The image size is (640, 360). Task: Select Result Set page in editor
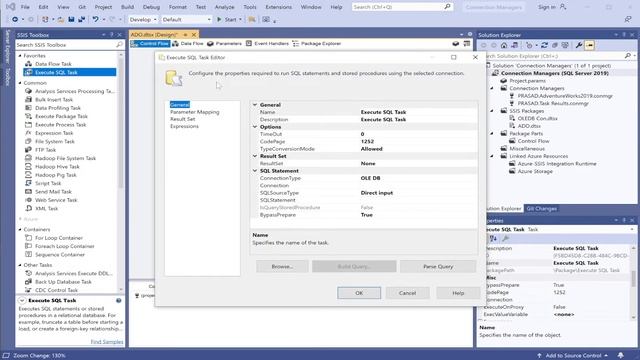click(182, 119)
